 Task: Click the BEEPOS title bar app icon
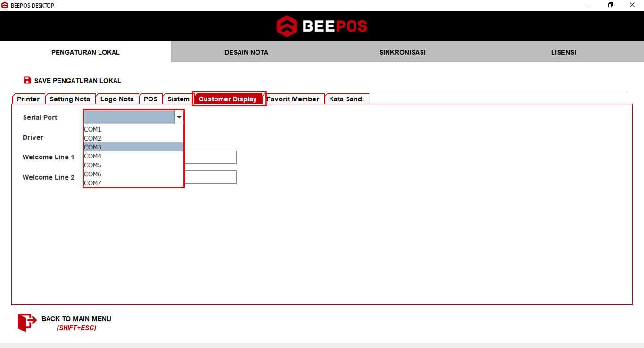tap(5, 5)
